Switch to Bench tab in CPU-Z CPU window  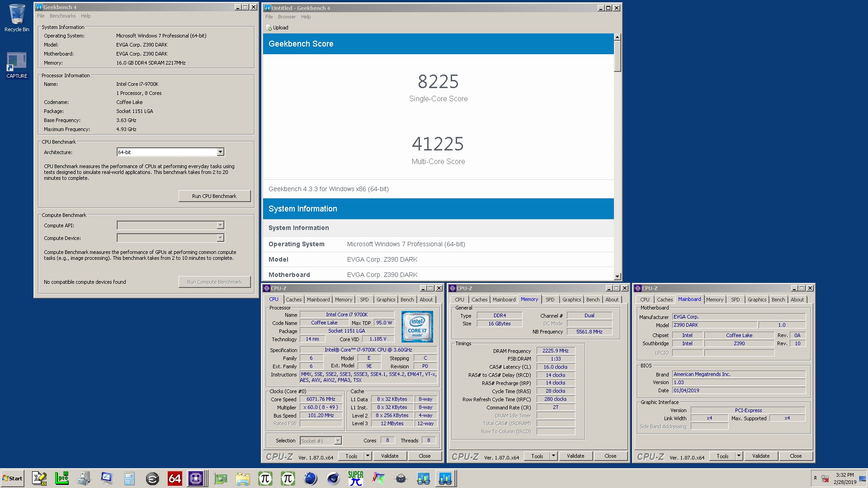(x=407, y=300)
